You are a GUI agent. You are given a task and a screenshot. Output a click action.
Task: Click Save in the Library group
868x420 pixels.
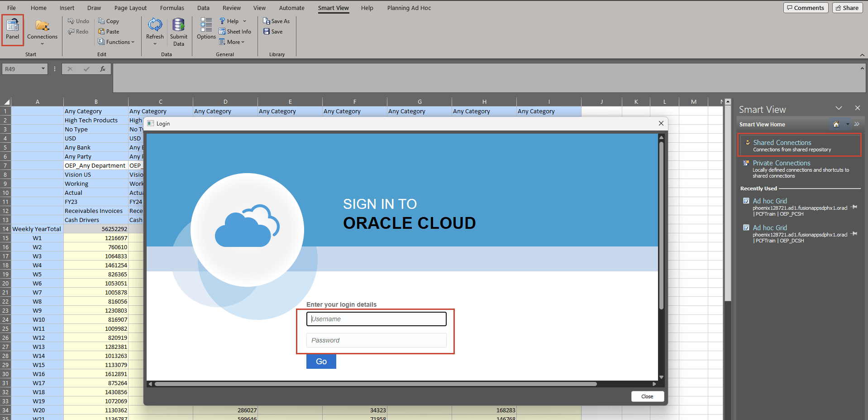273,32
